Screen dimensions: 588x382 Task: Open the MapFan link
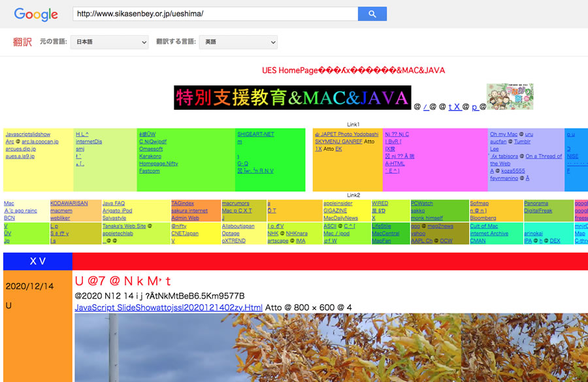pos(382,241)
